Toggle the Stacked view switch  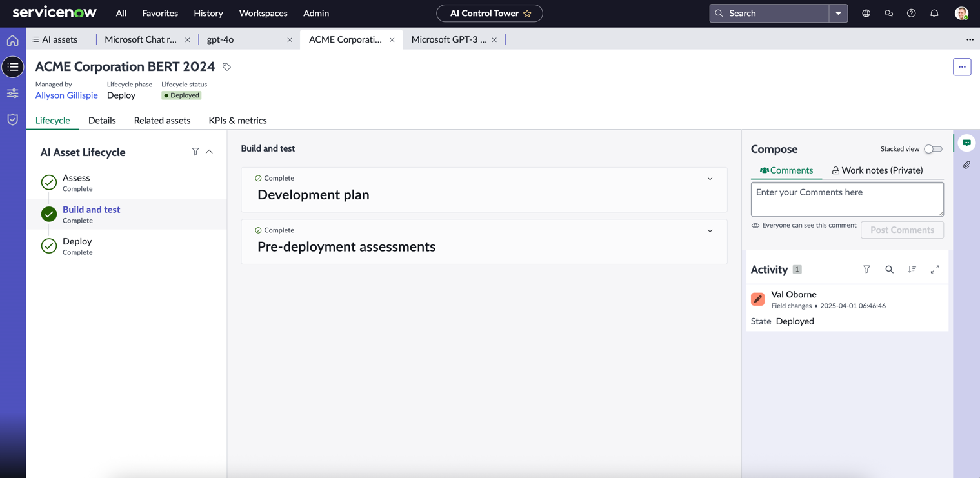click(933, 149)
